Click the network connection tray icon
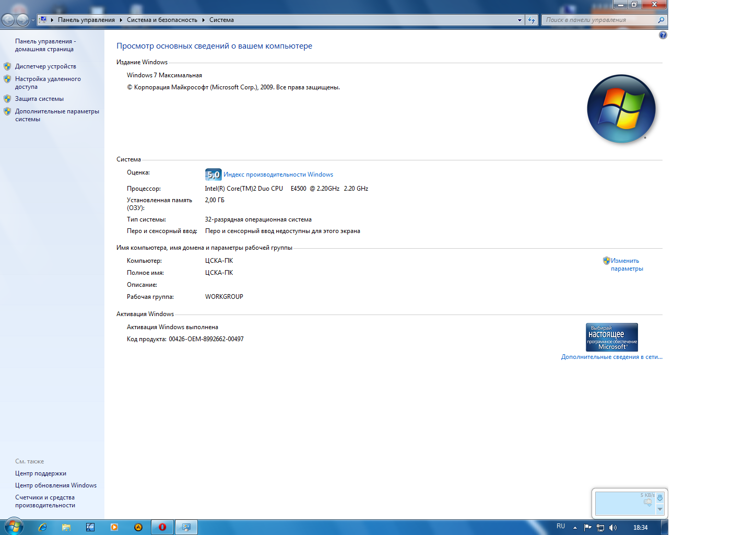Viewport: 756px width, 535px height. (600, 528)
